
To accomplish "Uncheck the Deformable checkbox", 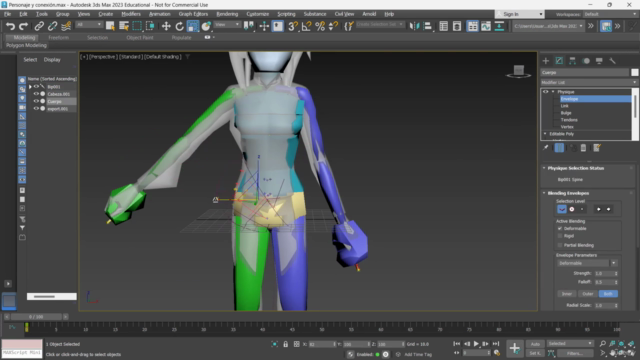I will [560, 229].
